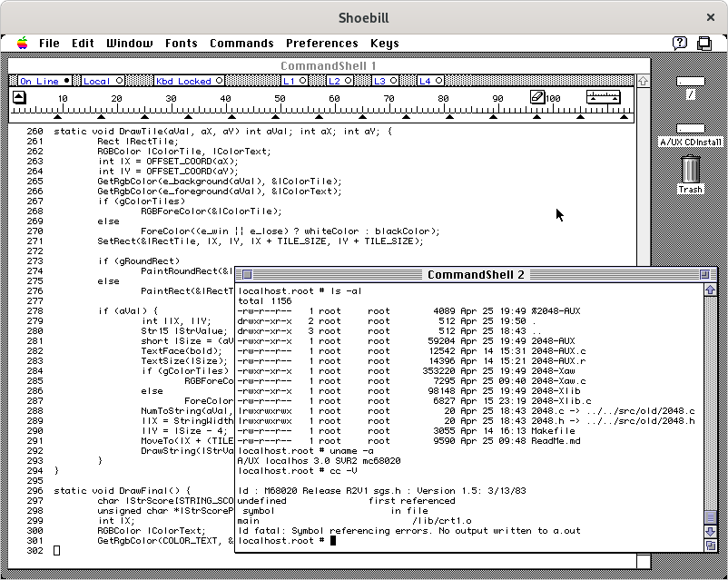Toggle the L2 indicator

coord(339,81)
